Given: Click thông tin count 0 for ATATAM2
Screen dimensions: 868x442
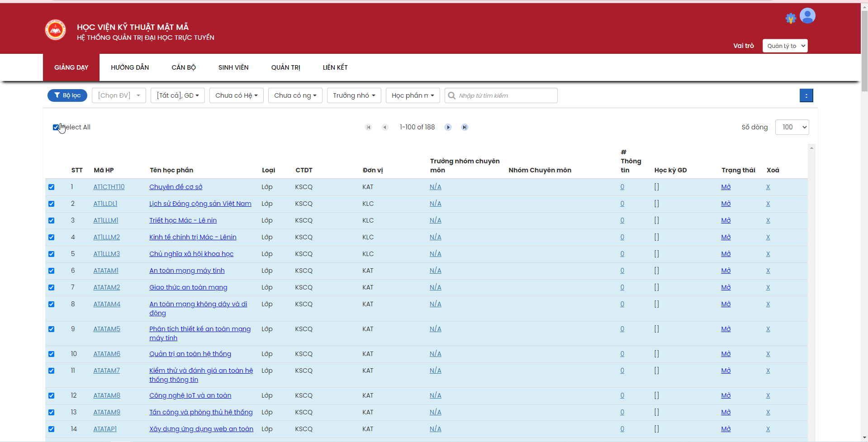Looking at the screenshot, I should [622, 287].
